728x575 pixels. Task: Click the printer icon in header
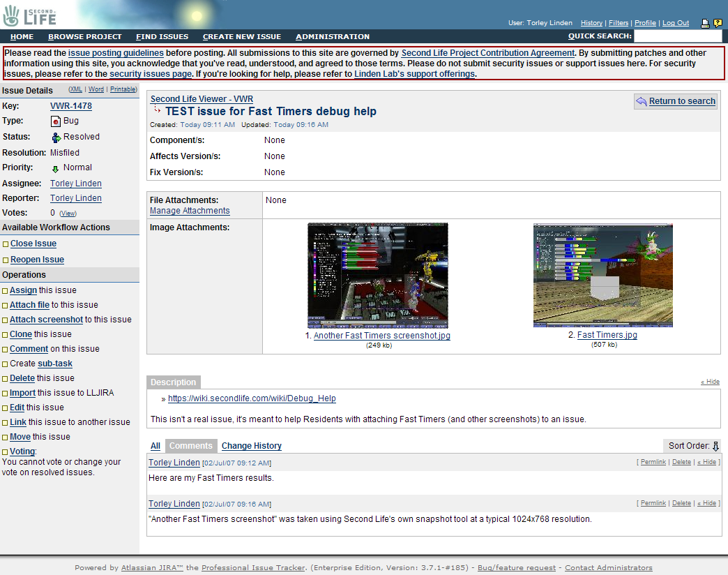coord(705,23)
